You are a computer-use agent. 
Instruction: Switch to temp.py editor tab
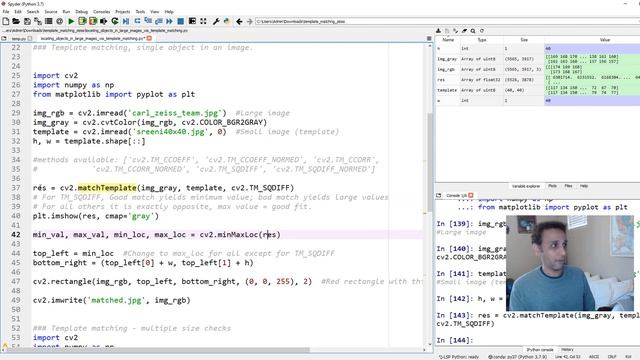[x=18, y=38]
